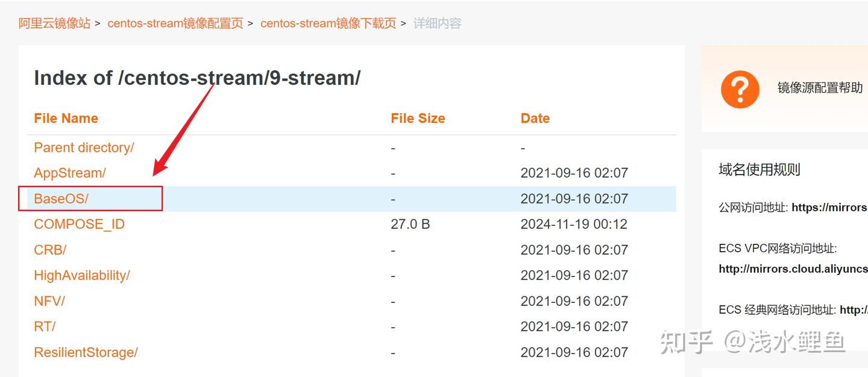The height and width of the screenshot is (377, 868).
Task: Open the AppStream/ directory
Action: (x=69, y=173)
